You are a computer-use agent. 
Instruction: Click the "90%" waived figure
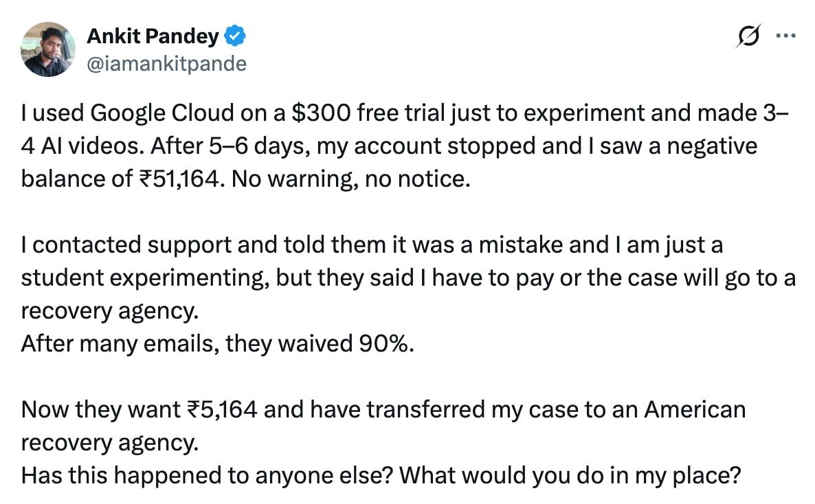[x=386, y=343]
